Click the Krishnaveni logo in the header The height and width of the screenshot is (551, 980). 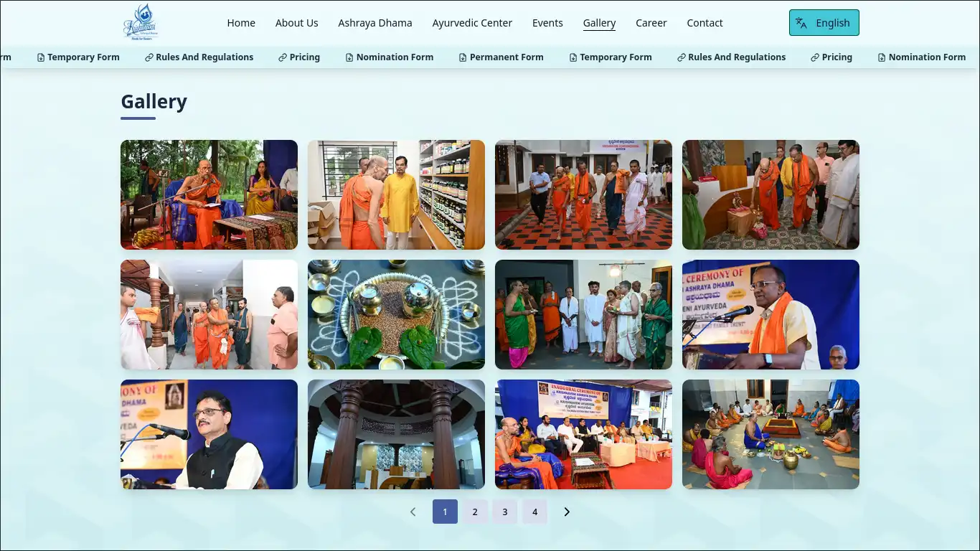pos(140,22)
